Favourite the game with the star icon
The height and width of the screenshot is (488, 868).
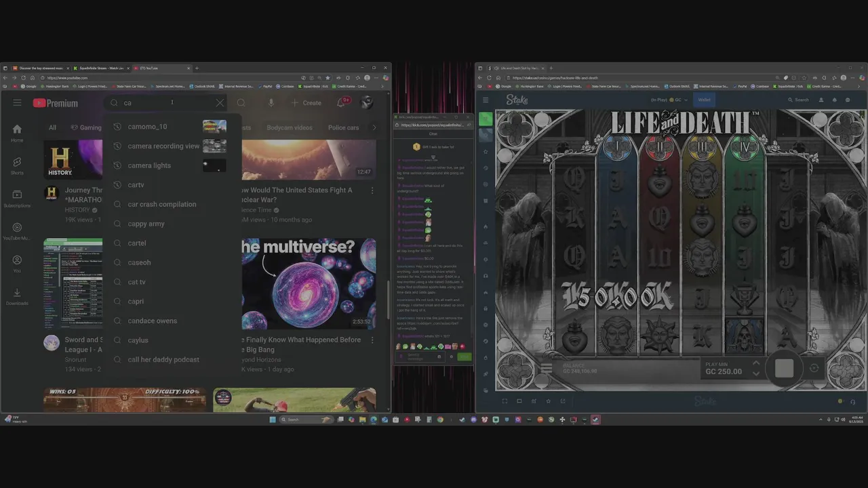tap(549, 401)
